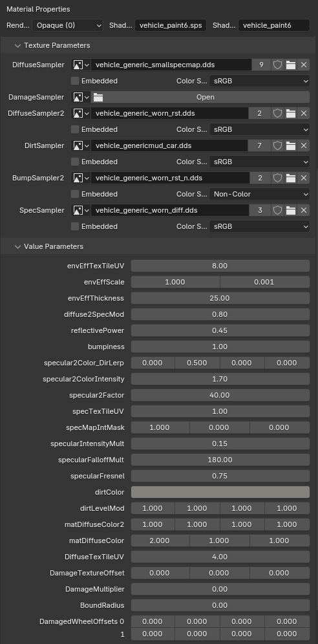Click the SpecSampler image browse icon
The width and height of the screenshot is (318, 644).
tap(81, 210)
